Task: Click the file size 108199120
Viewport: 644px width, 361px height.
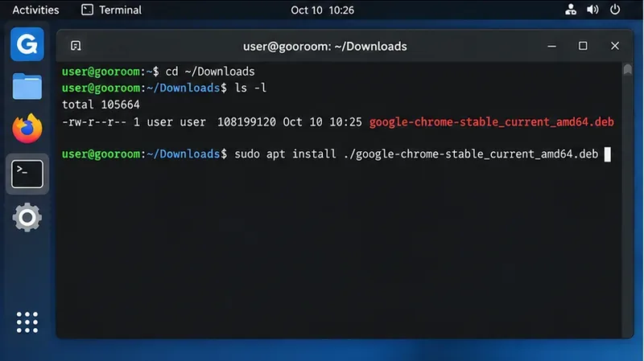Action: (x=246, y=122)
